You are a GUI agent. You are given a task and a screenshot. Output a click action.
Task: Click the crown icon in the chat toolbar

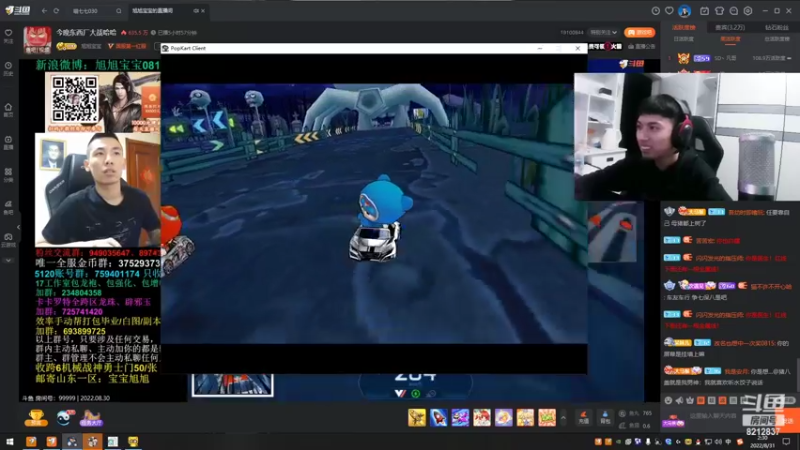click(x=690, y=401)
